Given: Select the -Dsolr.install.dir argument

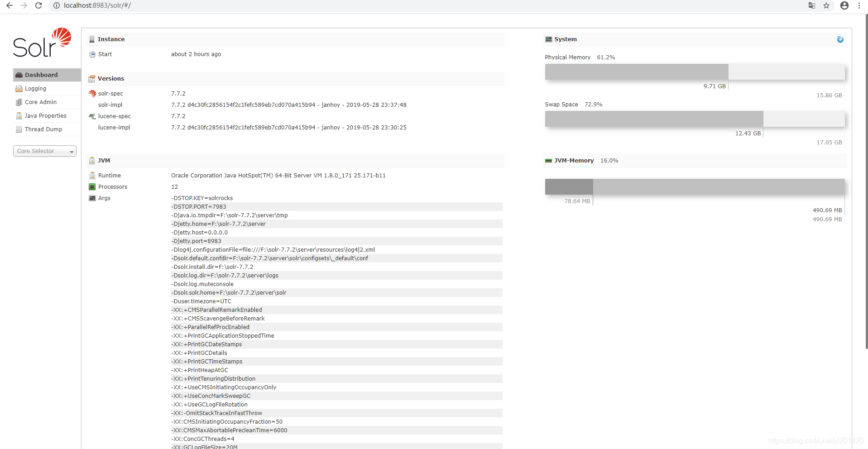Looking at the screenshot, I should click(212, 267).
